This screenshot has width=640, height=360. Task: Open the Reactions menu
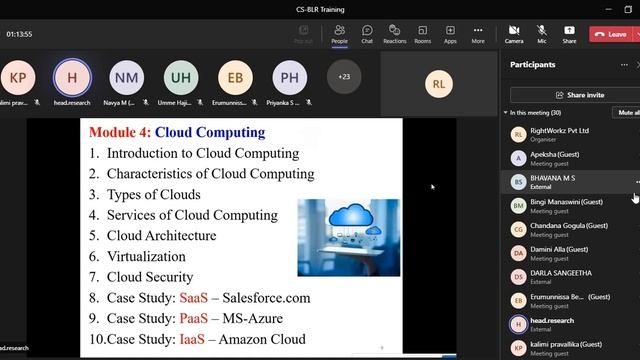pos(395,34)
